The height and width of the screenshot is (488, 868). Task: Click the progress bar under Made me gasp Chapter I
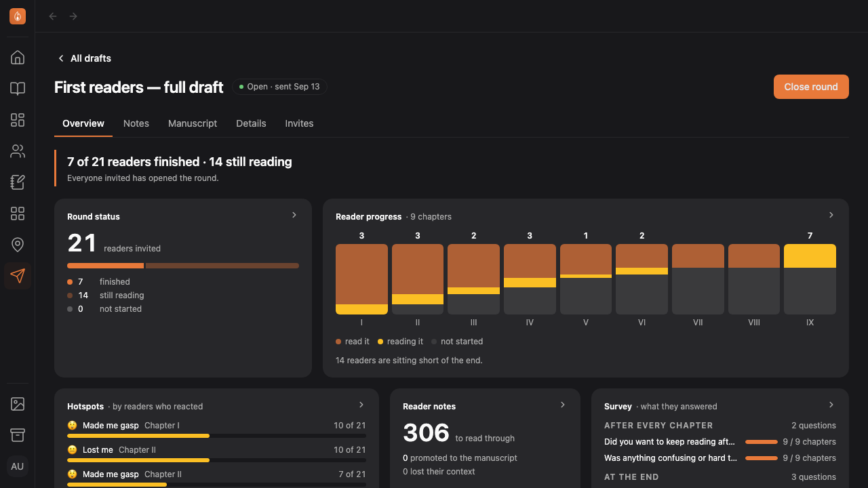click(216, 436)
